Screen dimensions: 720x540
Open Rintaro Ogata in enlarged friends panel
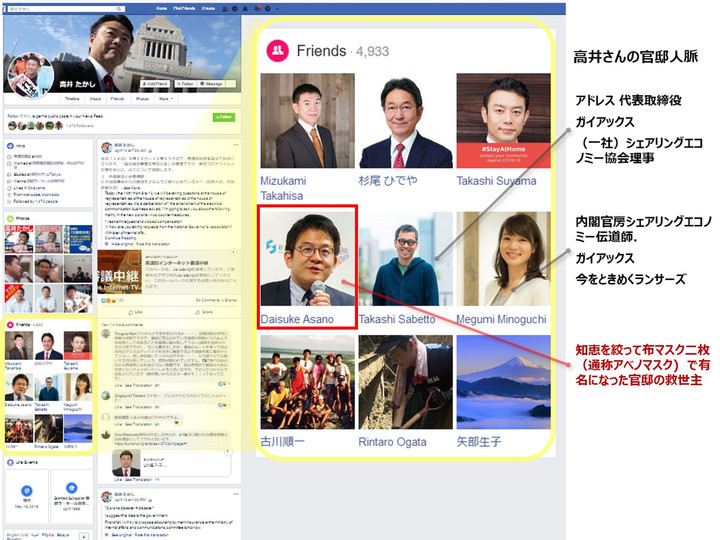pos(392,442)
